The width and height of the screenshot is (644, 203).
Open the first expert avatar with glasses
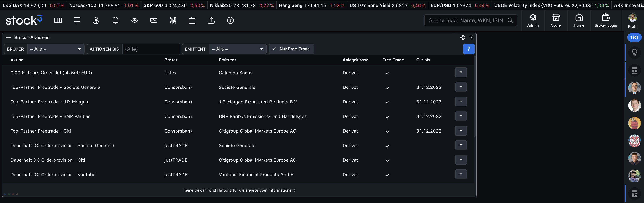(634, 88)
